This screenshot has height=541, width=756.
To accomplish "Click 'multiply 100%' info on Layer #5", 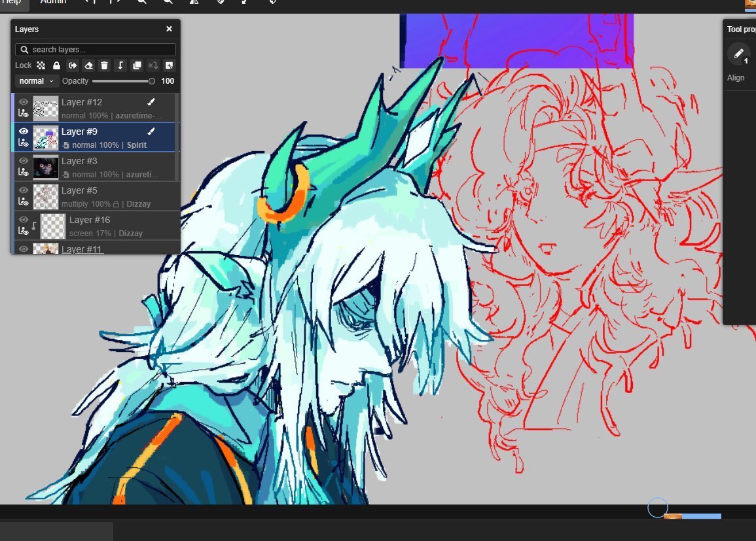I will (x=86, y=204).
